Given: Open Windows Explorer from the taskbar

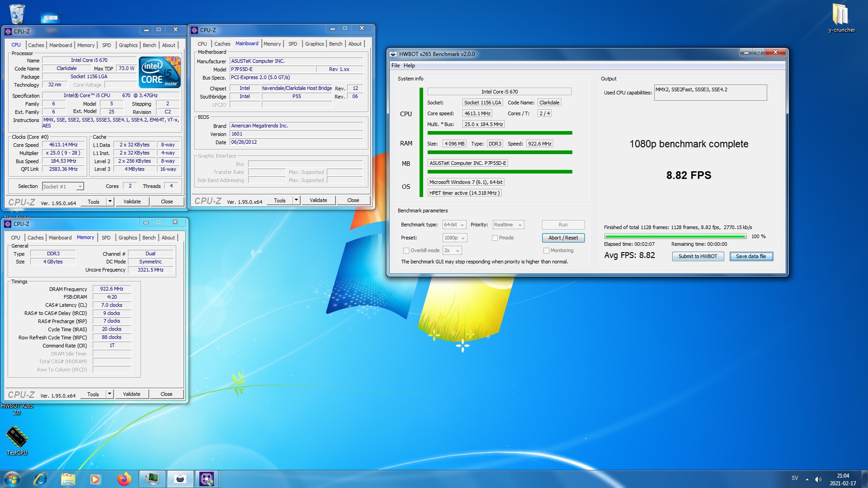Looking at the screenshot, I should 68,479.
